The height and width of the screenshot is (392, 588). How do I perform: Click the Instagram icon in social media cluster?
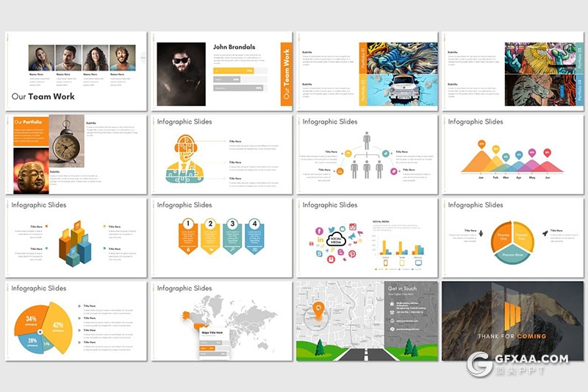(x=353, y=227)
